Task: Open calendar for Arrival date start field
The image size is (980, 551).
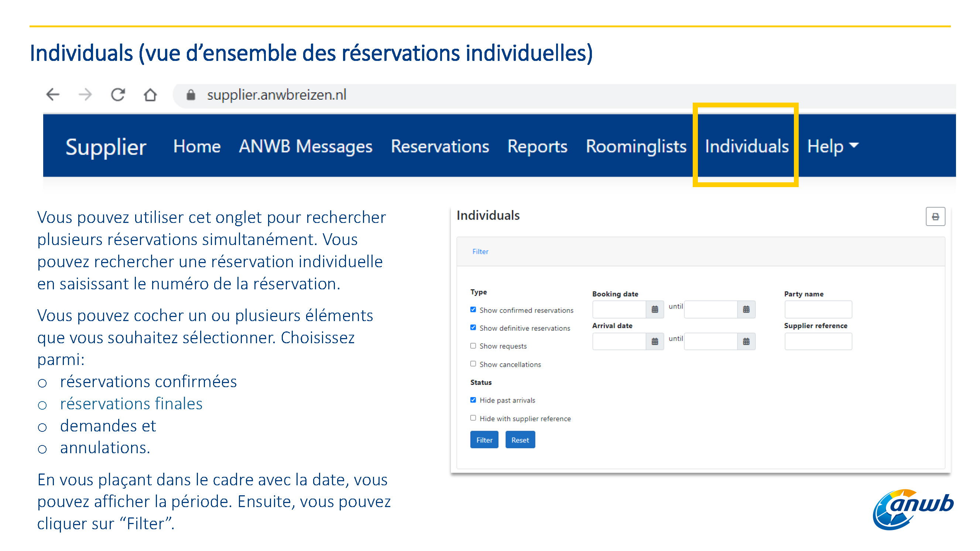Action: pos(655,342)
